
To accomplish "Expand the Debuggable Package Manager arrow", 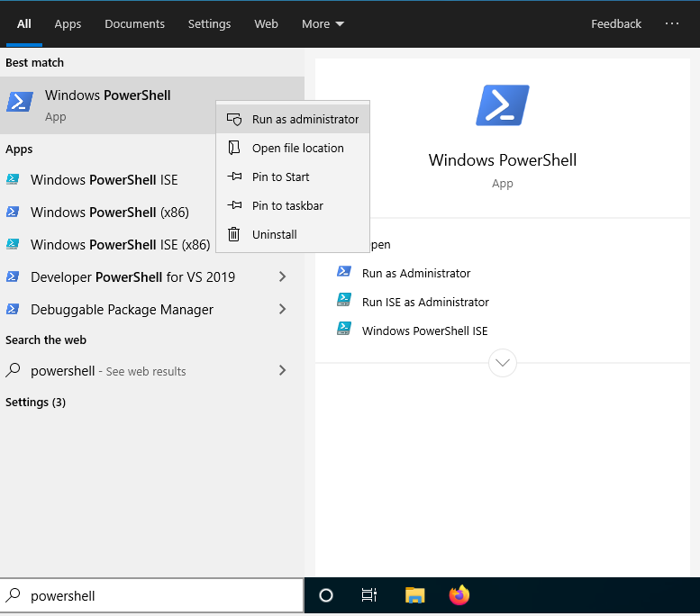I will pyautogui.click(x=282, y=309).
